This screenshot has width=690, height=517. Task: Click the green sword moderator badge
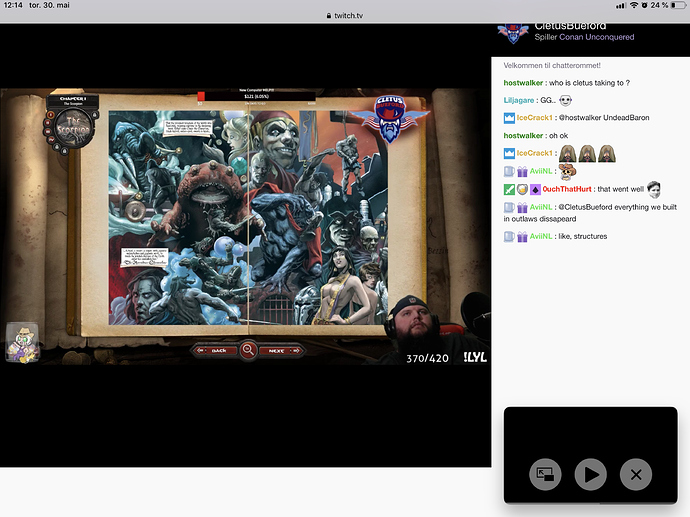tap(509, 190)
